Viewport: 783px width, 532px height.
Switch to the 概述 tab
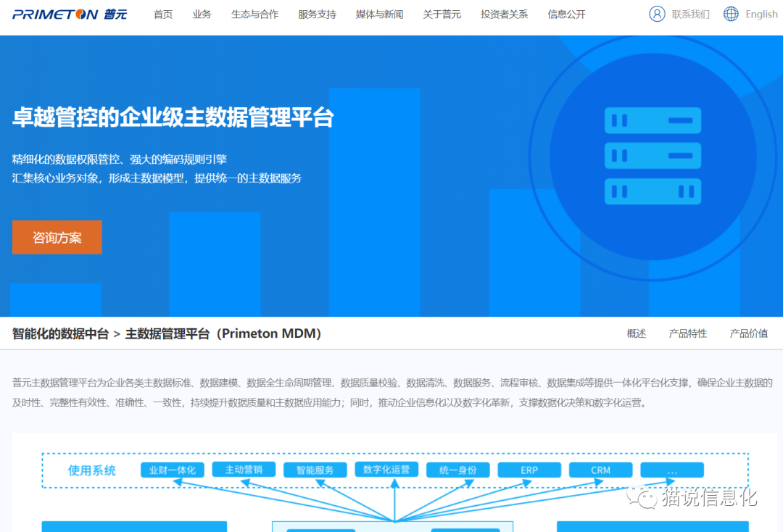click(x=636, y=333)
